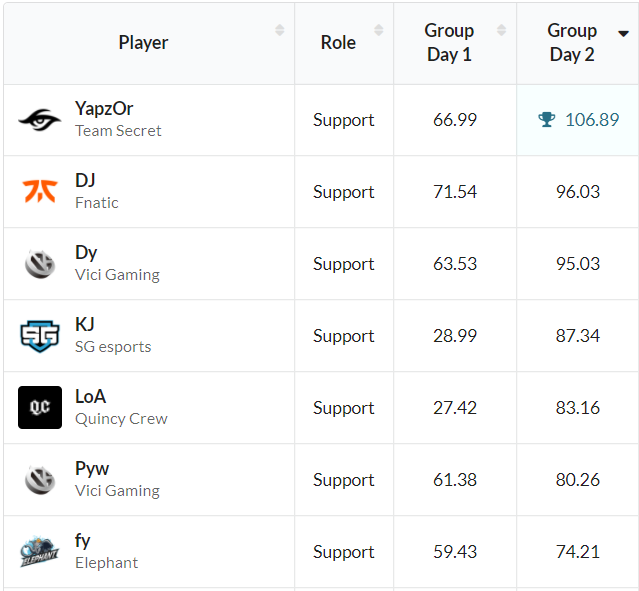Screen dimensions: 639x591
Task: Click the Elephant team logo icon
Action: coord(40,551)
